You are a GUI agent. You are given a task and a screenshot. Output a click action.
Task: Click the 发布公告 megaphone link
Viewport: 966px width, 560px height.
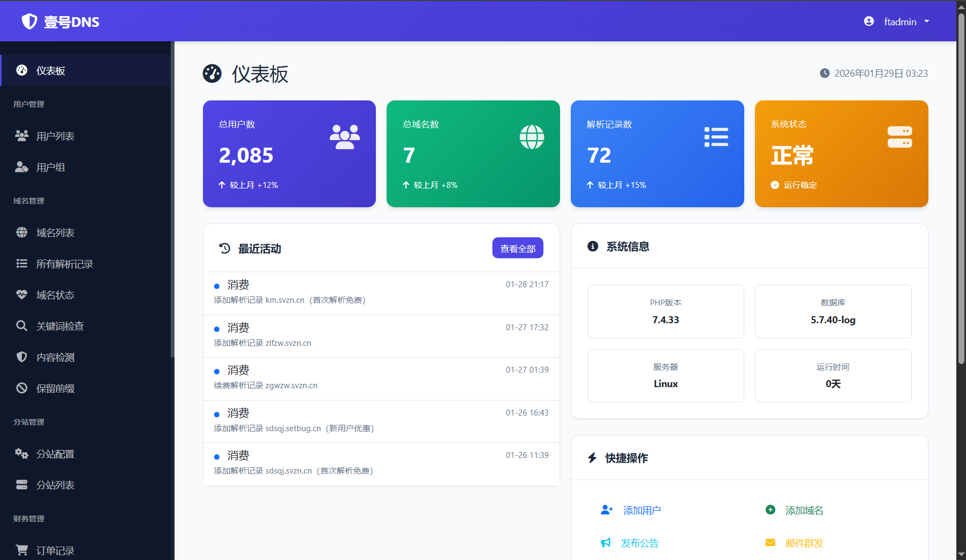tap(639, 543)
